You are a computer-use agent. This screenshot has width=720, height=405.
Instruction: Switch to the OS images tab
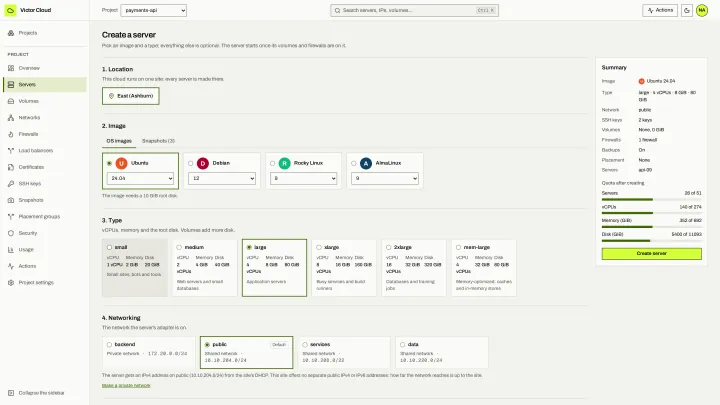click(x=119, y=141)
